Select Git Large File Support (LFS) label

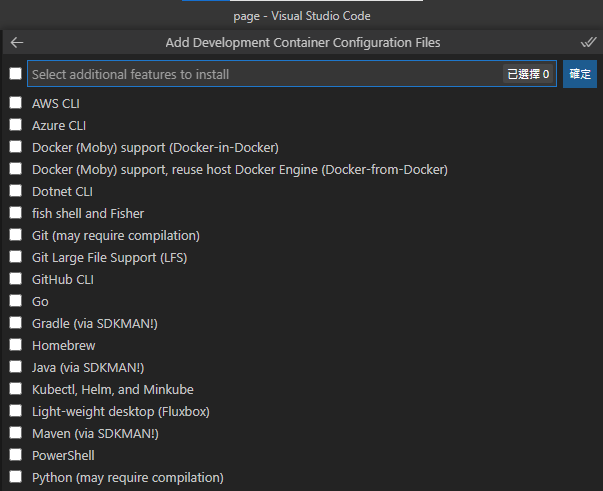point(110,258)
